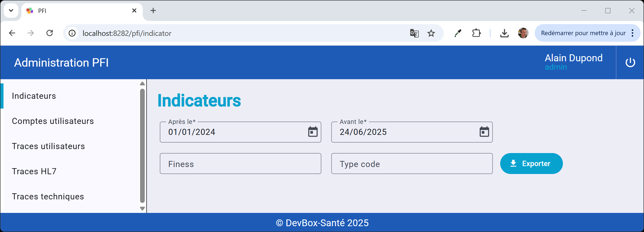Expand the tab search dropdown arrow
Viewport: 644px width, 232px height.
[x=11, y=10]
